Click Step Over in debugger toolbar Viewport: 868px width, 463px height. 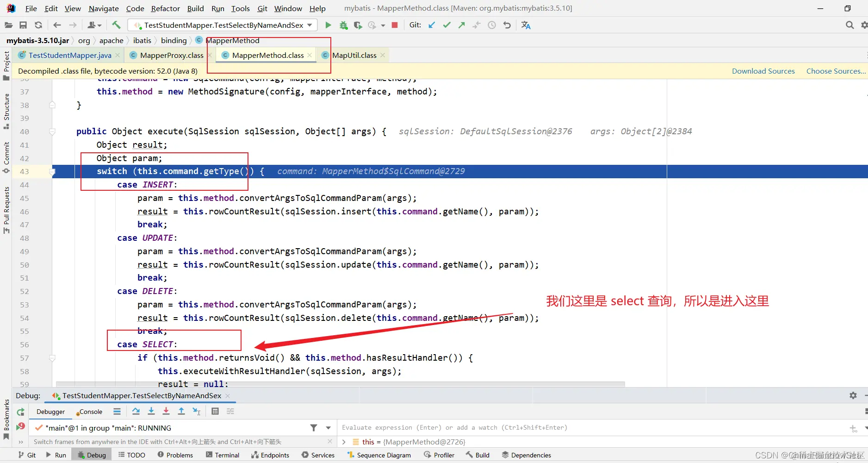pos(136,411)
